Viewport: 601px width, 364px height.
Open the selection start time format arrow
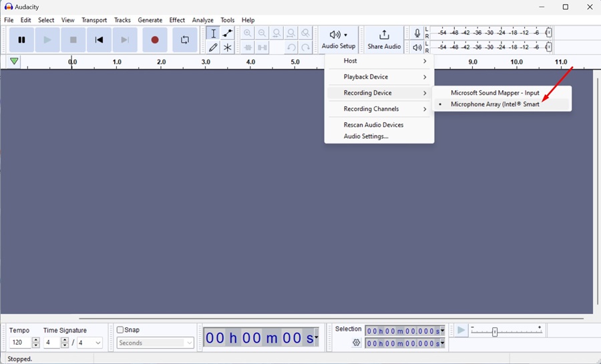(x=442, y=331)
